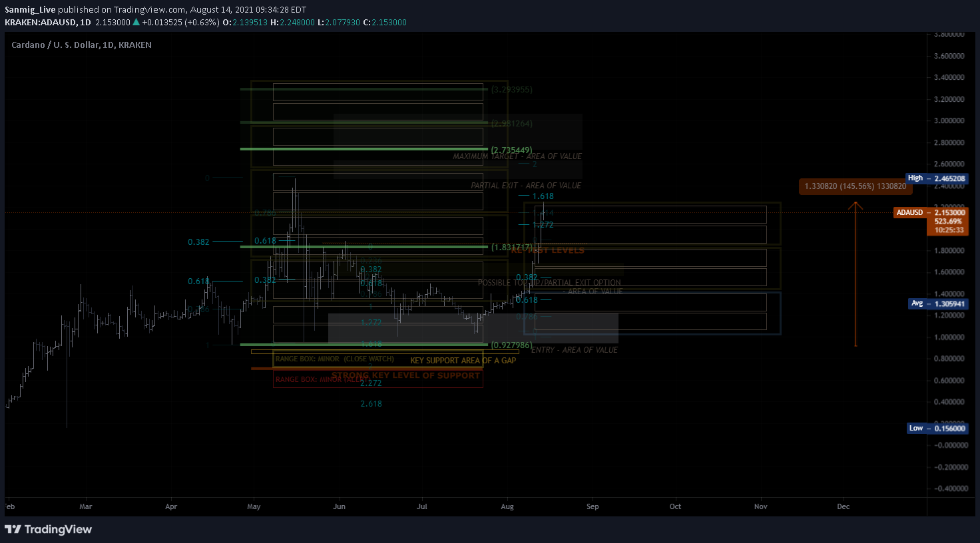Click 3.000000 on the price axis

tap(949, 120)
